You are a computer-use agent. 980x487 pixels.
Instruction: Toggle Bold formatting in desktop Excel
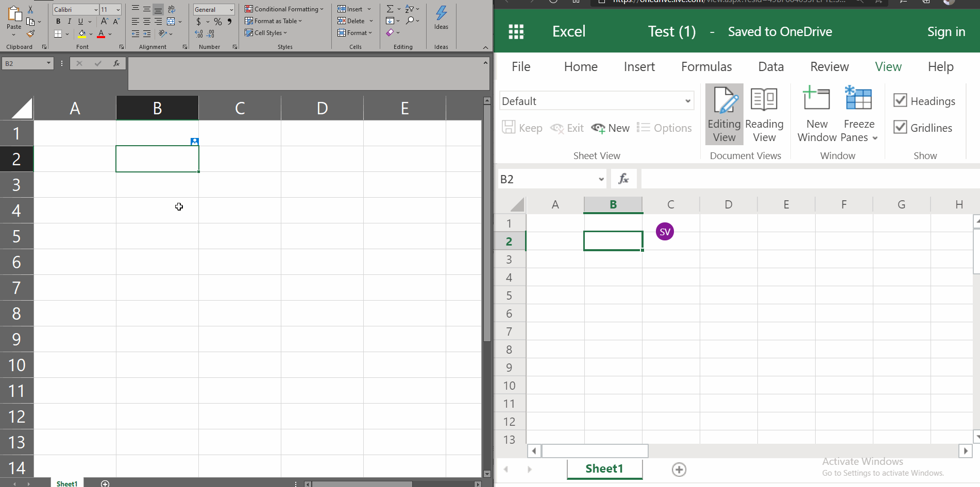pos(58,22)
